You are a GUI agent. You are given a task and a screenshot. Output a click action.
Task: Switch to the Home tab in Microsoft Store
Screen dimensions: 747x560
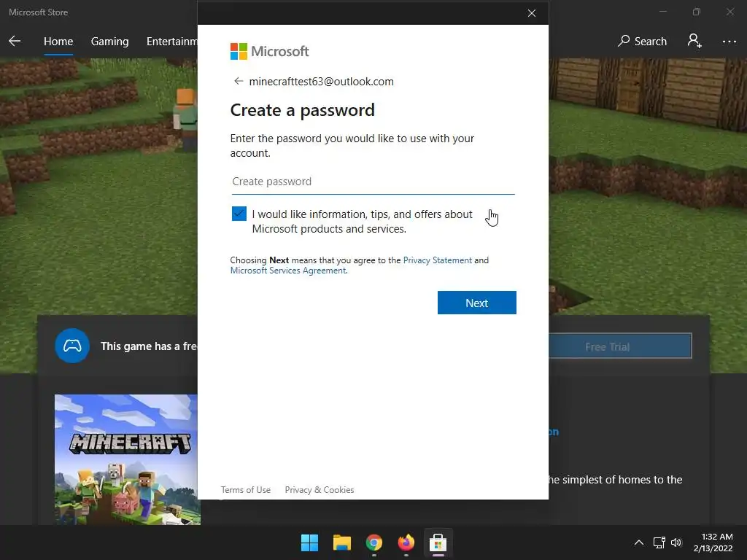click(x=58, y=42)
